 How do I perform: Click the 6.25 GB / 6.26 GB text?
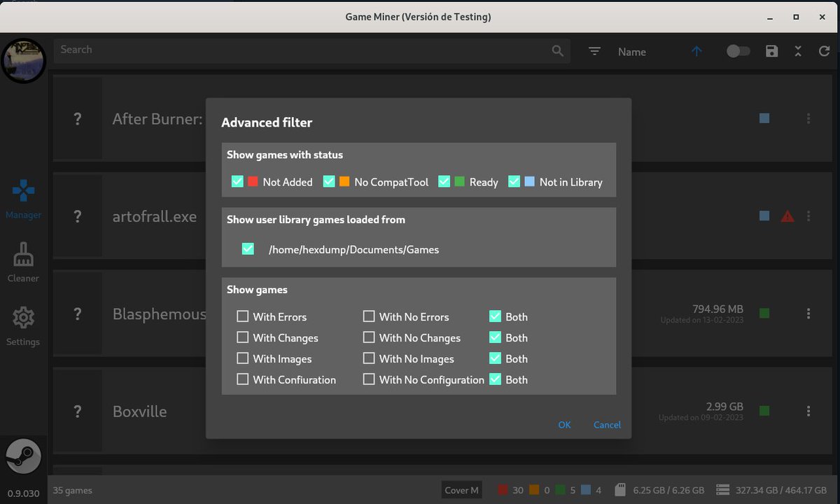668,490
